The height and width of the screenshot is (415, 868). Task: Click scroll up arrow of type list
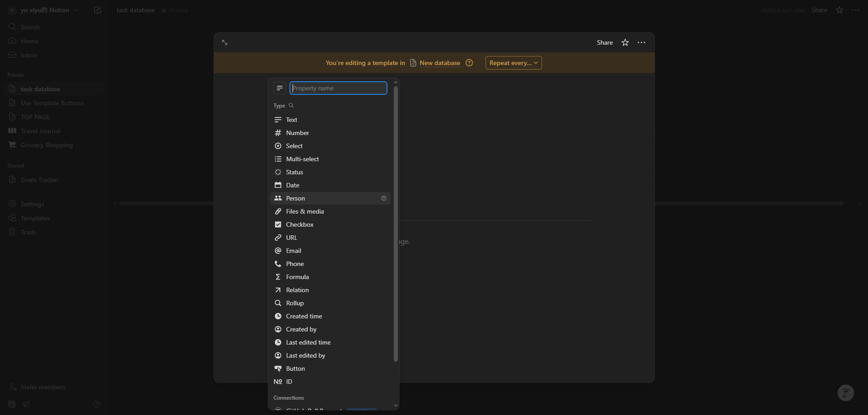(396, 82)
